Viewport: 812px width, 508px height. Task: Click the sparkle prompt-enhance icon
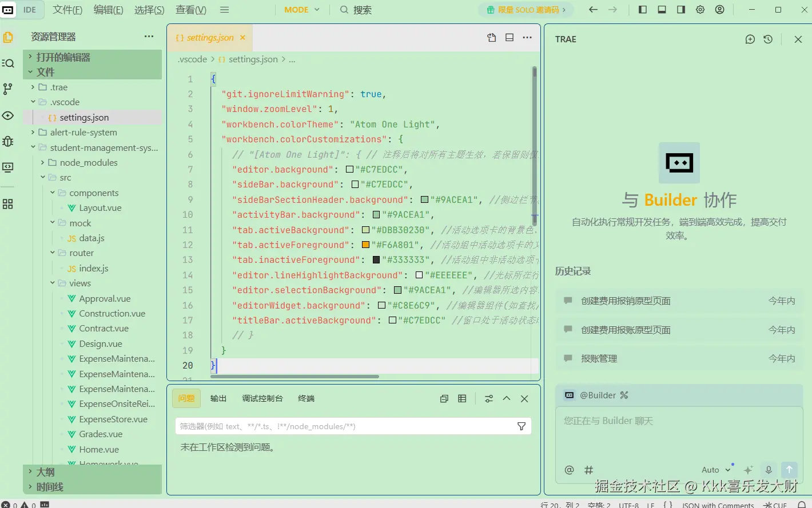[749, 470]
